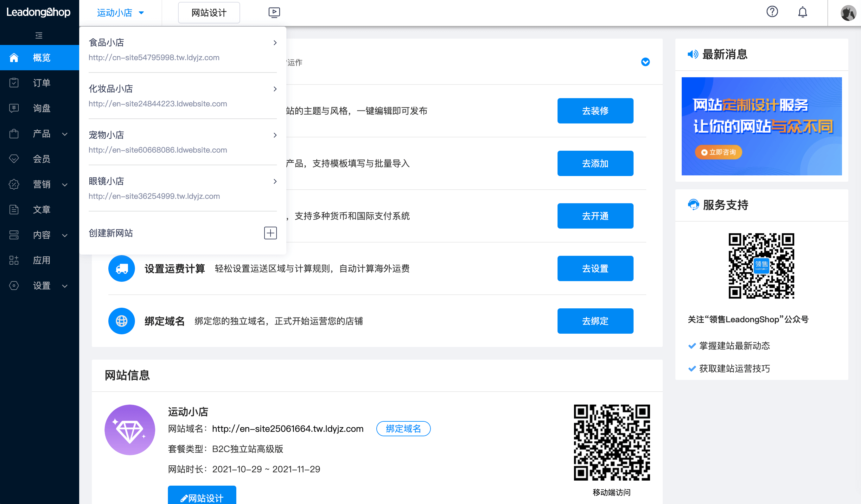The width and height of the screenshot is (861, 504).
Task: Open the video tutorial icon in top bar
Action: point(274,12)
